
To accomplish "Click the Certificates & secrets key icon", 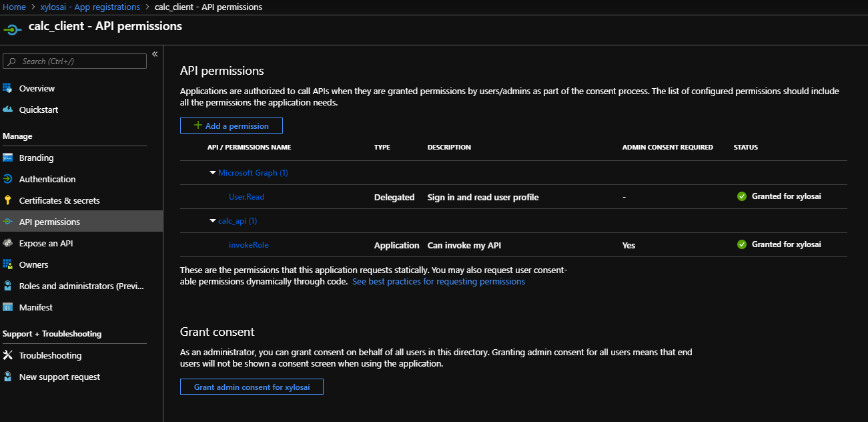I will [8, 200].
